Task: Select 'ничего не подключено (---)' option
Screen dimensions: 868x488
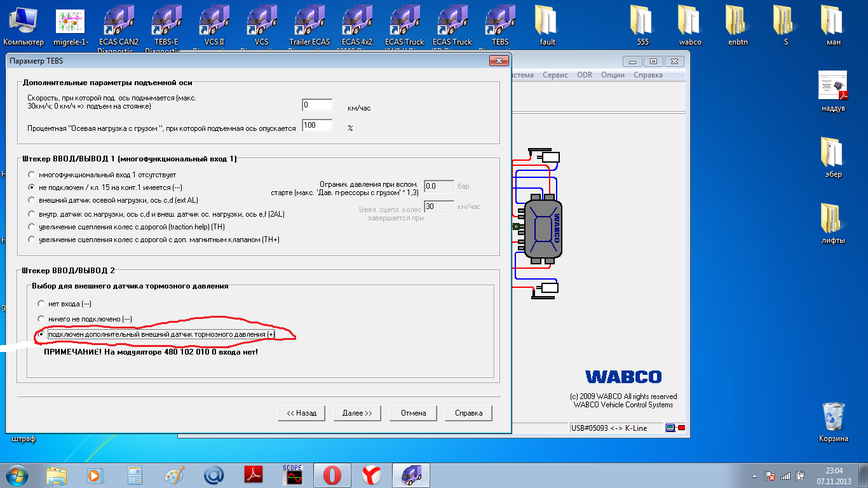Action: 85,319
